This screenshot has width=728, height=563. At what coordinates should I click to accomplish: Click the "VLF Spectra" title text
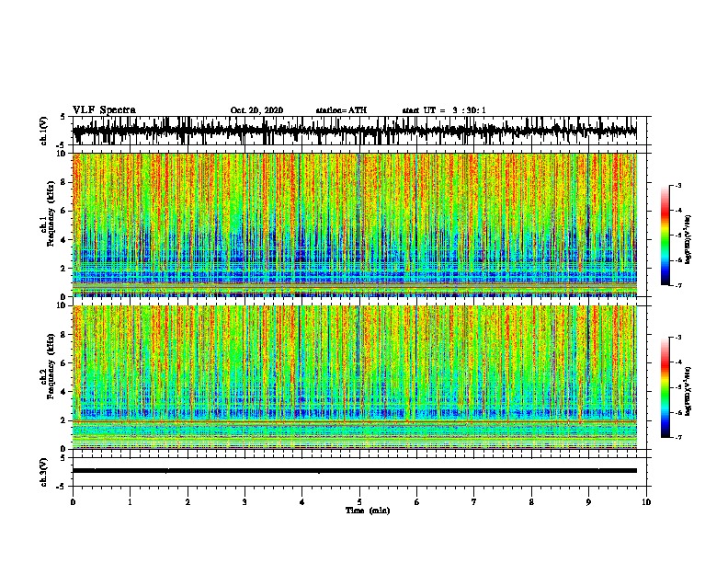coord(104,109)
